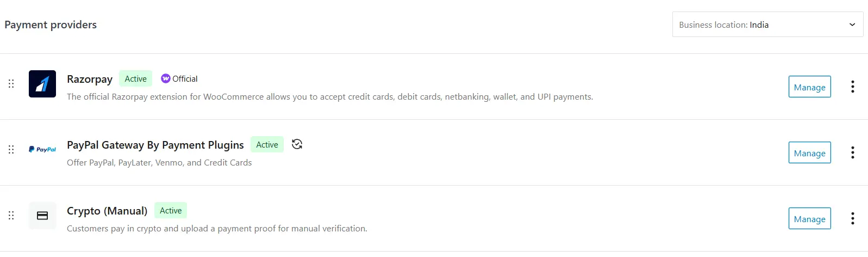868x257 pixels.
Task: Click the PayPal Gateway drag handle
Action: tap(11, 150)
